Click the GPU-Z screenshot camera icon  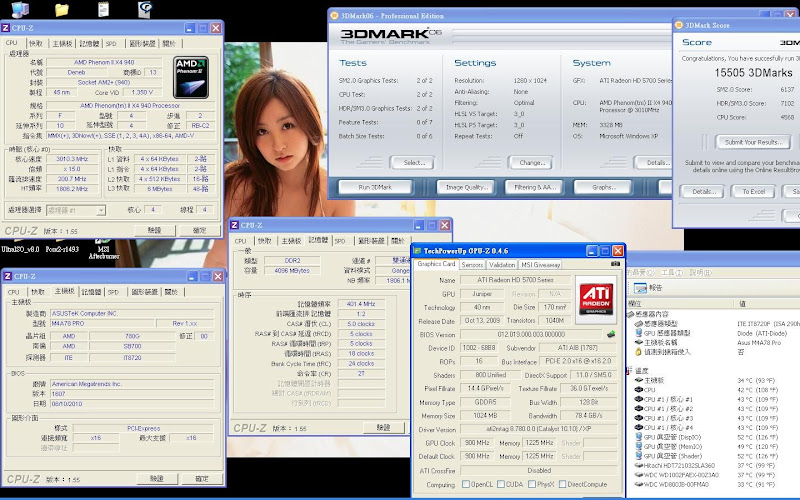[615, 264]
